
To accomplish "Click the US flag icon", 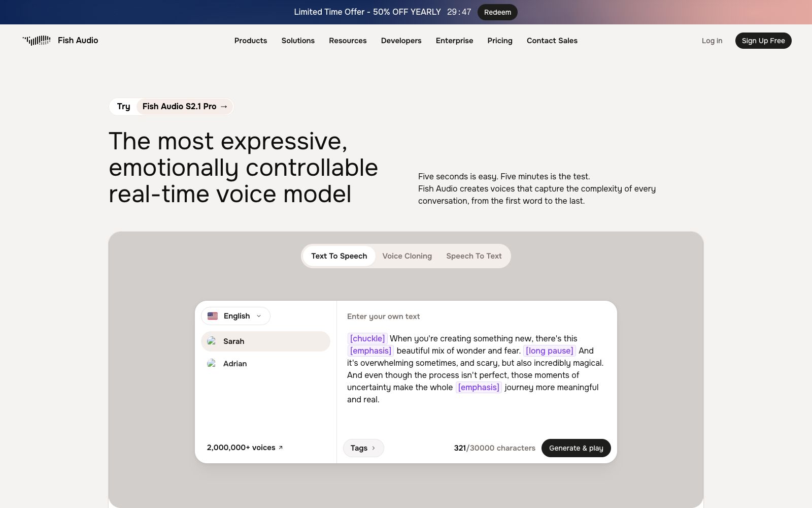I will [x=213, y=316].
